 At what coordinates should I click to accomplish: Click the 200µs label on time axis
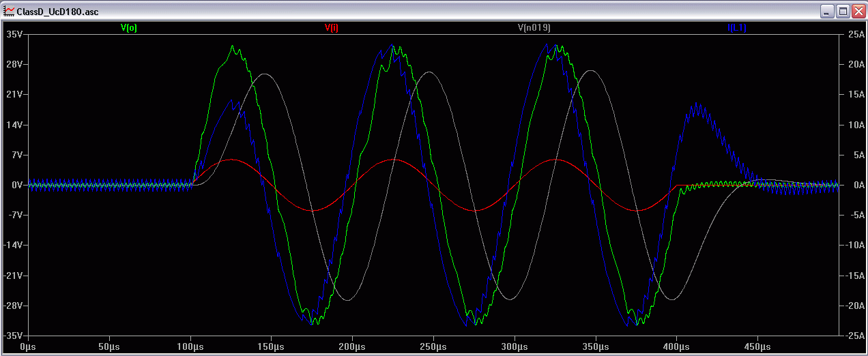click(352, 346)
